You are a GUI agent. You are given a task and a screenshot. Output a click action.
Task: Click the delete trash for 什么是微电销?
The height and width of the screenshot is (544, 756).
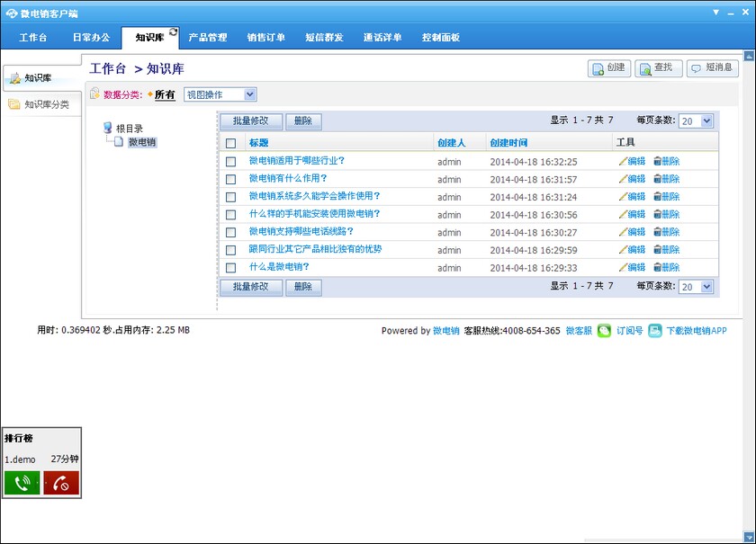point(658,267)
